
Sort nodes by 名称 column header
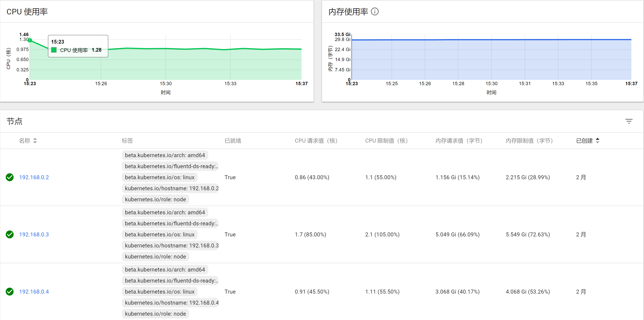point(24,141)
